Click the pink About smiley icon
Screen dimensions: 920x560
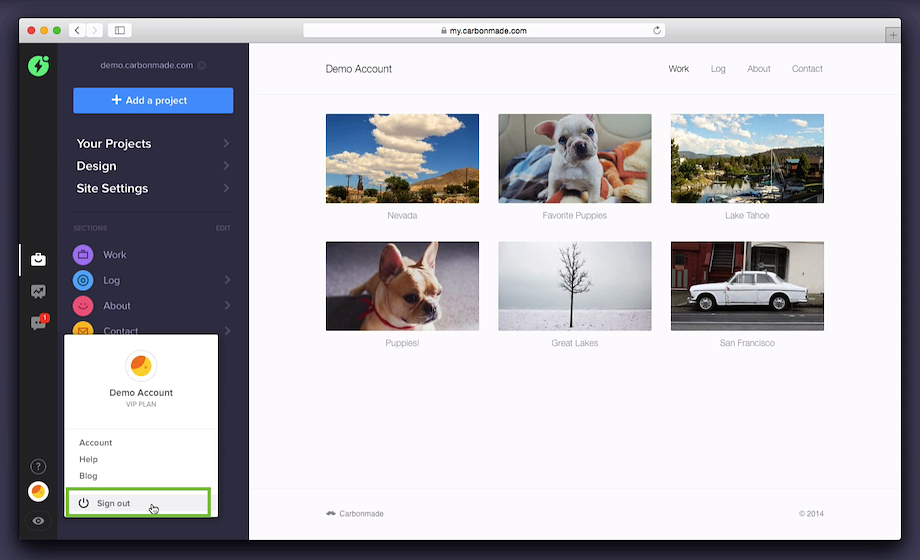(83, 306)
